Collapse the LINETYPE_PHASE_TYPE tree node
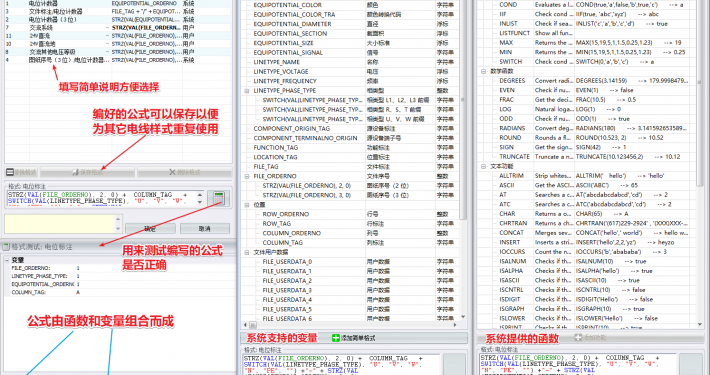The image size is (710, 375). click(x=247, y=91)
